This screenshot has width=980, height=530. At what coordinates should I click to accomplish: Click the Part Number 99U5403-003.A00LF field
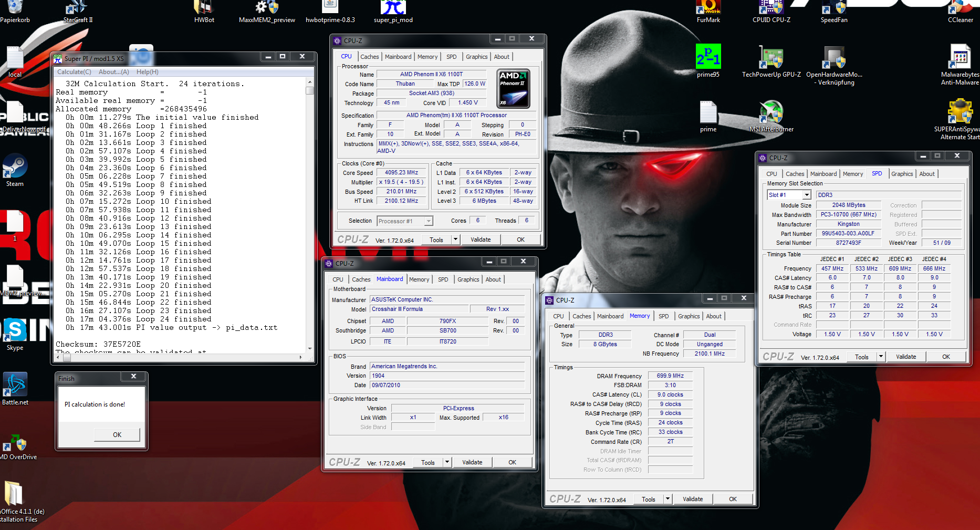point(848,233)
